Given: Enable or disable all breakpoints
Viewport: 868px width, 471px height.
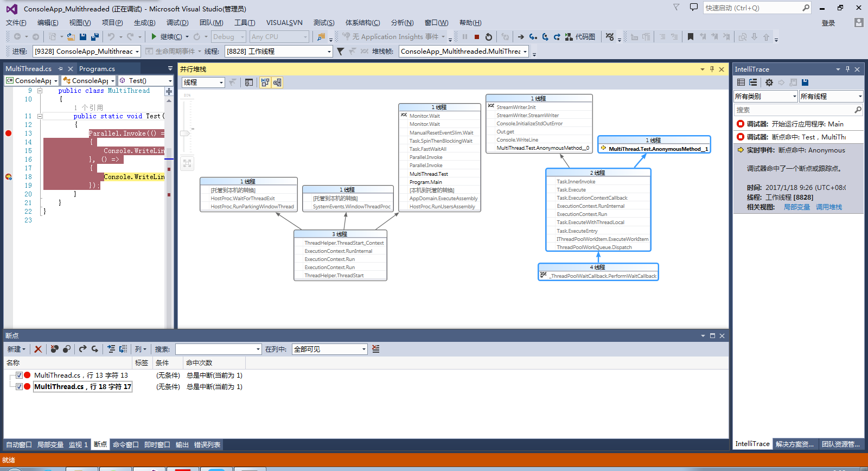Looking at the screenshot, I should [x=66, y=349].
